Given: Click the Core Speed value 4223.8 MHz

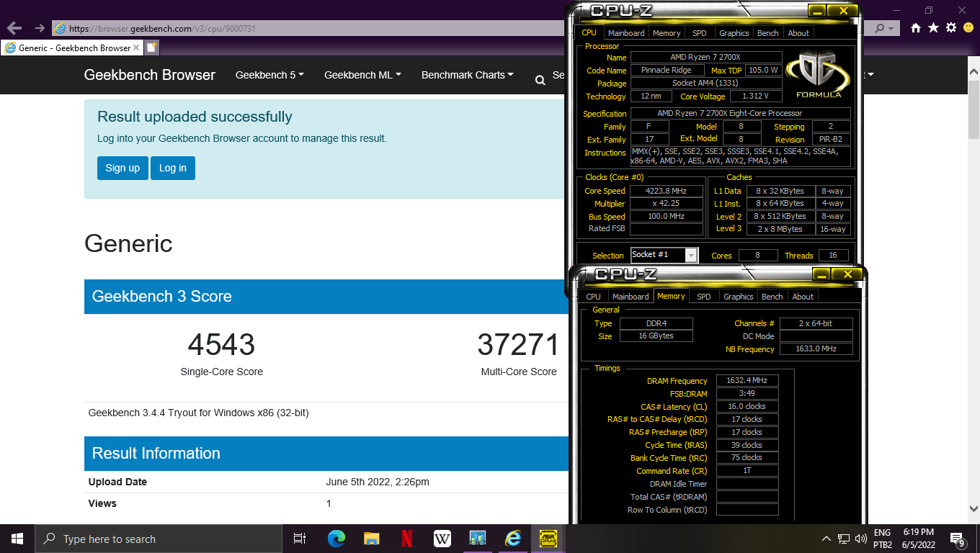Looking at the screenshot, I should click(667, 191).
